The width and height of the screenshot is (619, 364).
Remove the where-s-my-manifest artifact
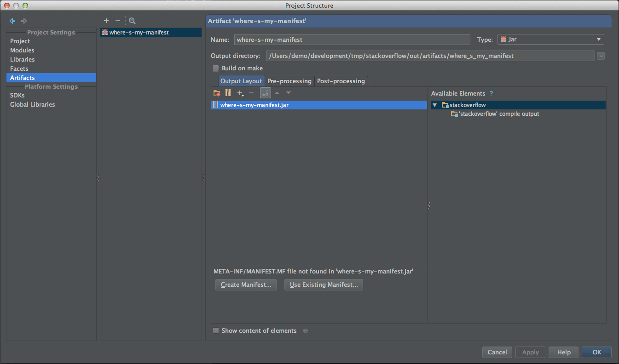coord(118,21)
